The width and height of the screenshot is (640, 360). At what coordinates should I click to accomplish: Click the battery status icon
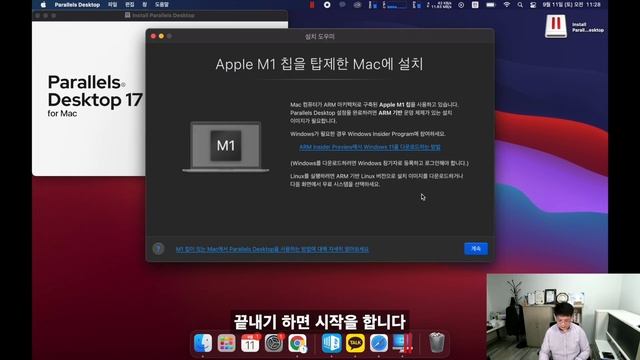click(x=491, y=5)
